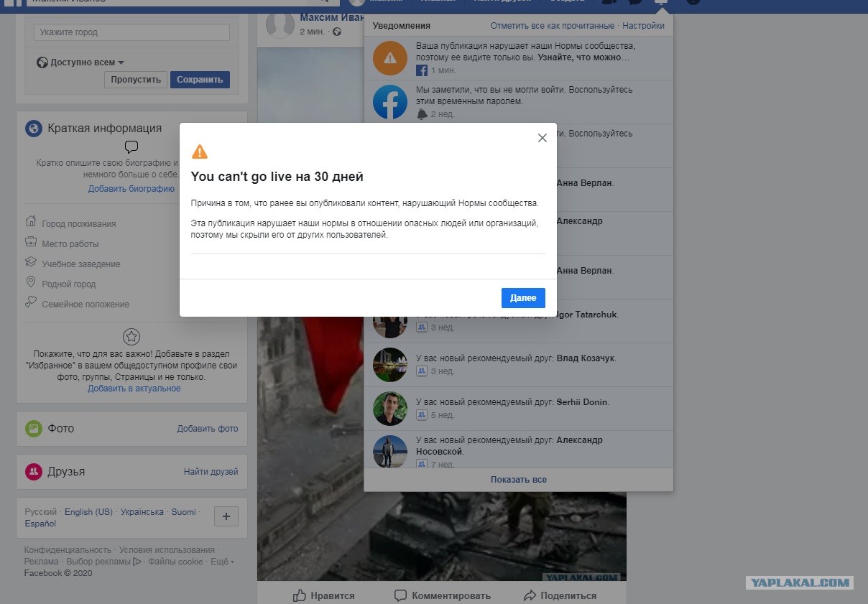
Task: Click Комментировать on the post
Action: tap(443, 595)
